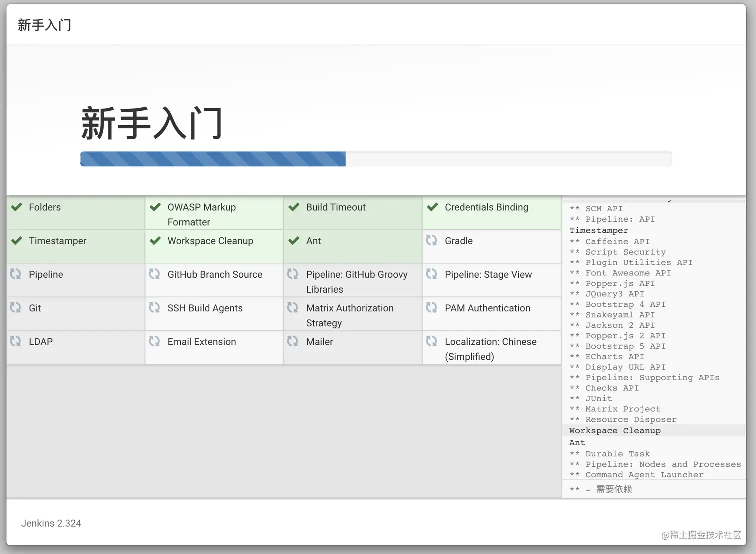This screenshot has height=554, width=756.
Task: Click '** ECharts API' log line
Action: coord(607,357)
